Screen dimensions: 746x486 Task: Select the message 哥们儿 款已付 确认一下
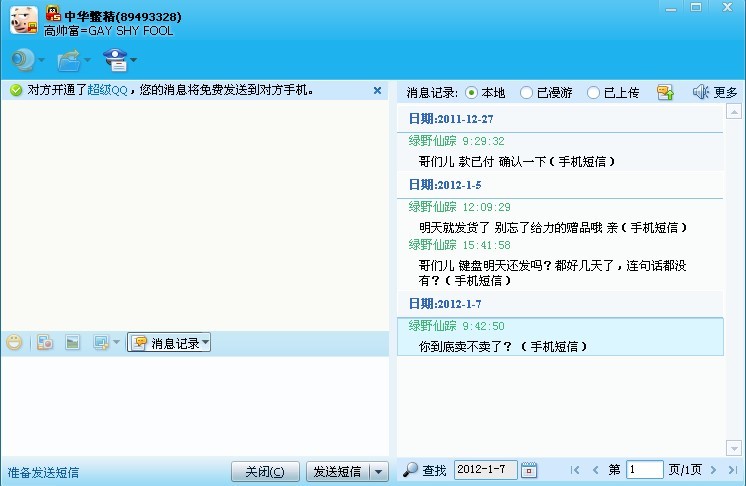point(516,162)
